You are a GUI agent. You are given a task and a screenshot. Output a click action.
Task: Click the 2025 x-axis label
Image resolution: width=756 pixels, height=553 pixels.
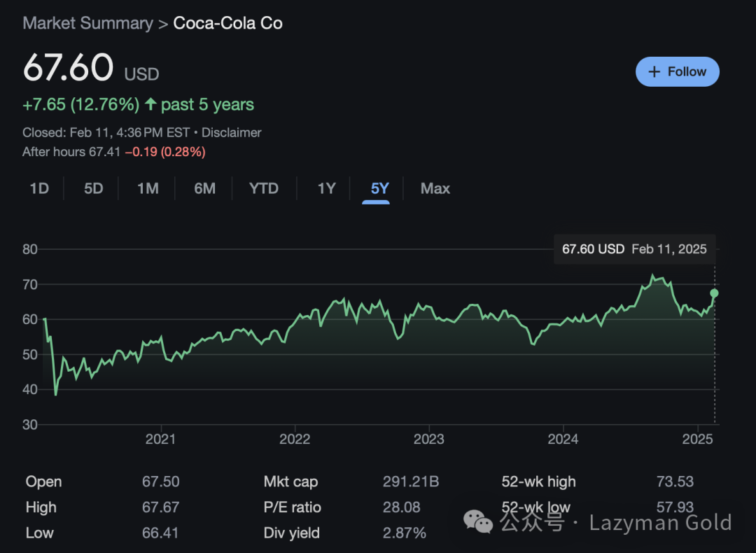[697, 439]
